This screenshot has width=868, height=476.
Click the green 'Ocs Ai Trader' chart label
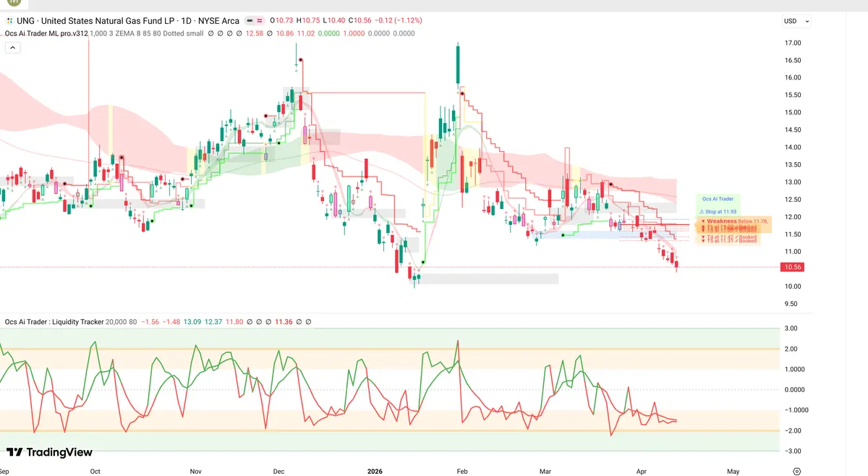(718, 198)
